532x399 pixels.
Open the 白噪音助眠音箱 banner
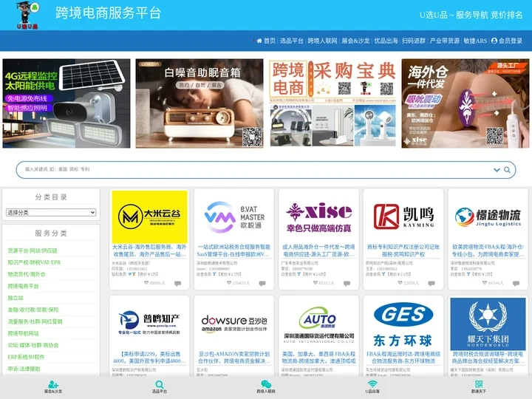[x=199, y=103]
